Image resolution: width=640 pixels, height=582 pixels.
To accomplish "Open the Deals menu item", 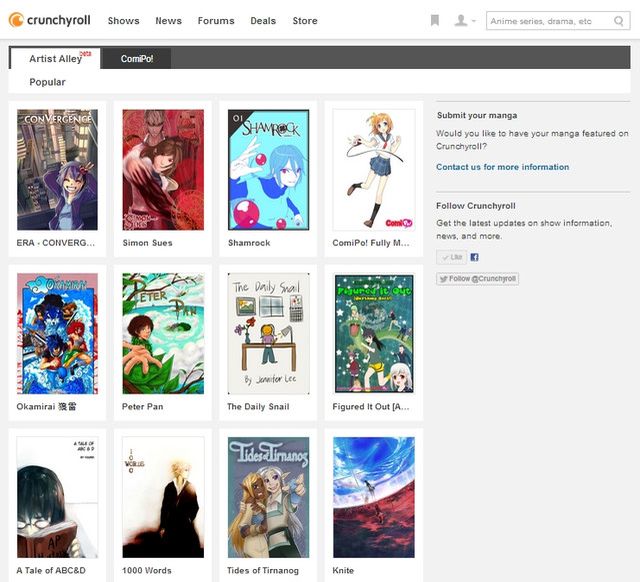I will point(263,21).
